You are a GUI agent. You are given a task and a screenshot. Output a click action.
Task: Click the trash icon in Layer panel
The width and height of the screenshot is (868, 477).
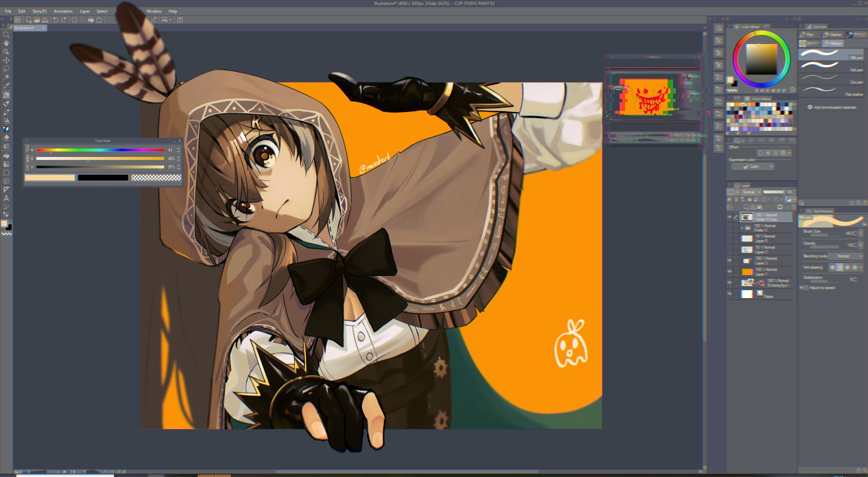pyautogui.click(x=793, y=207)
